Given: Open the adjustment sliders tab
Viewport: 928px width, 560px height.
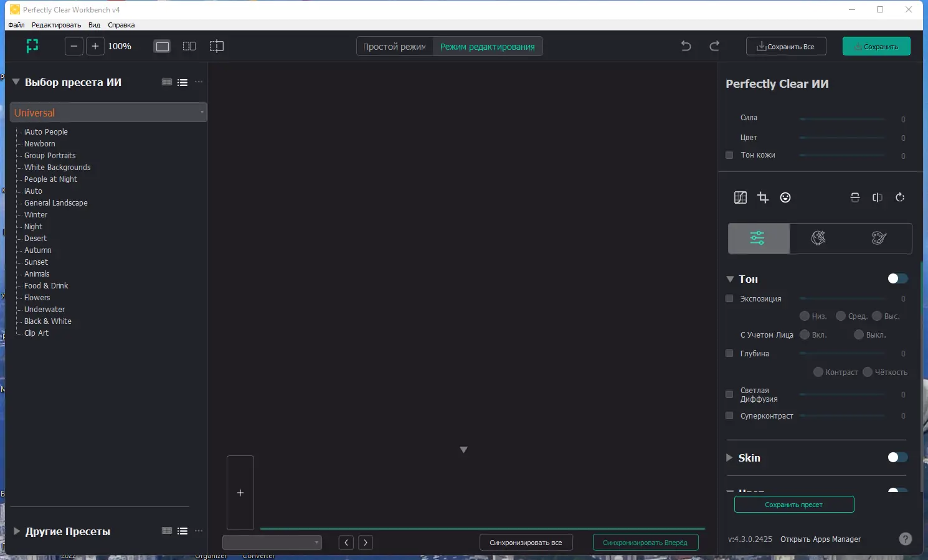Looking at the screenshot, I should click(x=759, y=238).
